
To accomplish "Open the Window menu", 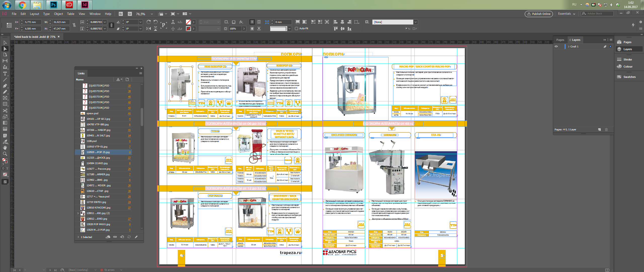I will [x=95, y=14].
